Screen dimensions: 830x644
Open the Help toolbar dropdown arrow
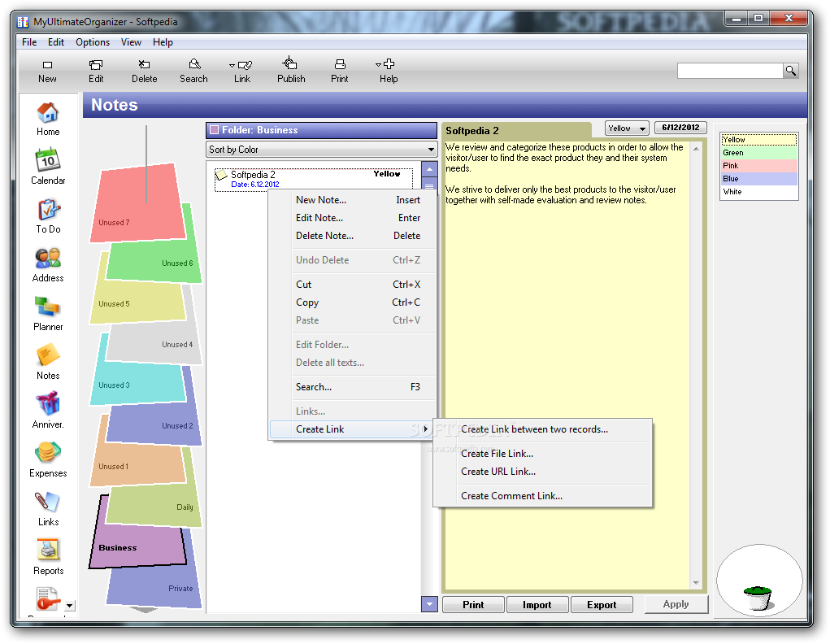coord(379,64)
